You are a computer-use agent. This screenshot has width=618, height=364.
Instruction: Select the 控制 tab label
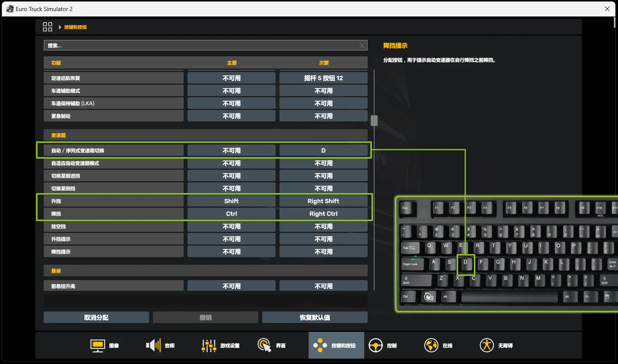click(x=392, y=346)
